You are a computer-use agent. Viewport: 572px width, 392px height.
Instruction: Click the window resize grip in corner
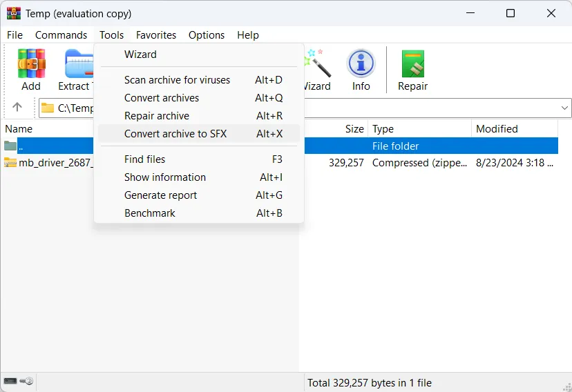(x=567, y=387)
